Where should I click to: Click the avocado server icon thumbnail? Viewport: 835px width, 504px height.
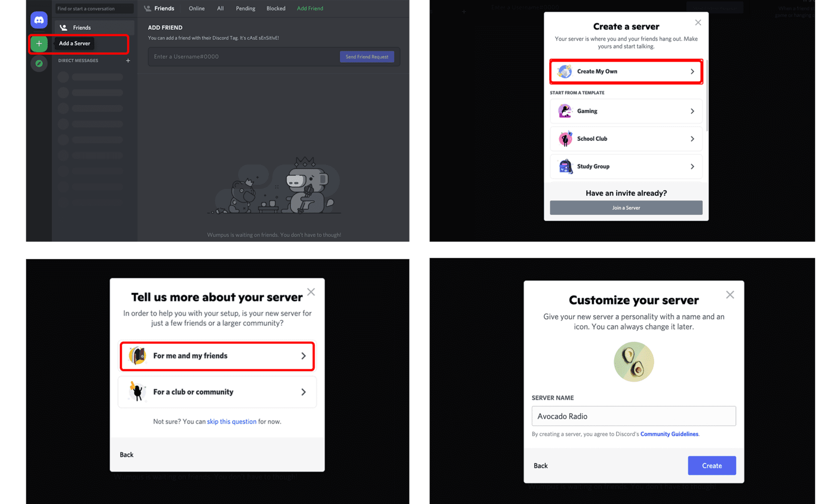coord(634,362)
